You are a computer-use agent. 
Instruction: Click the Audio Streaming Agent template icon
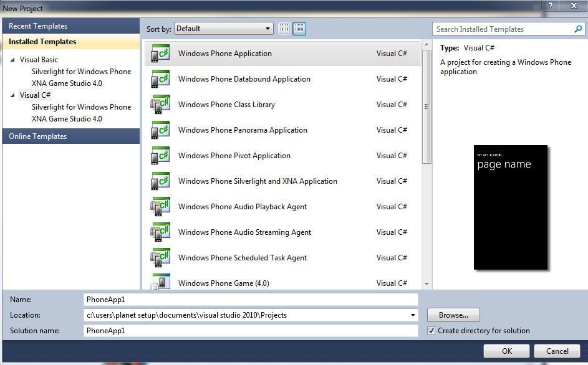coord(160,232)
